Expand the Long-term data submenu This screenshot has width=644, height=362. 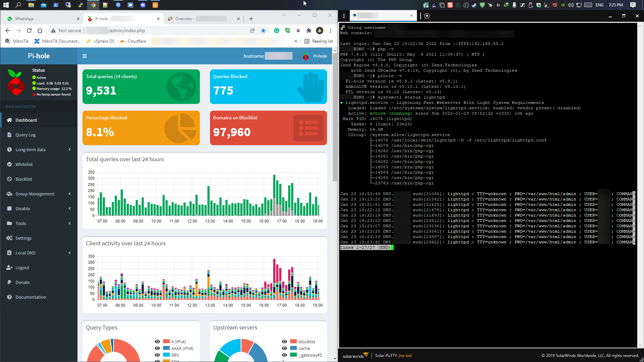[39, 149]
